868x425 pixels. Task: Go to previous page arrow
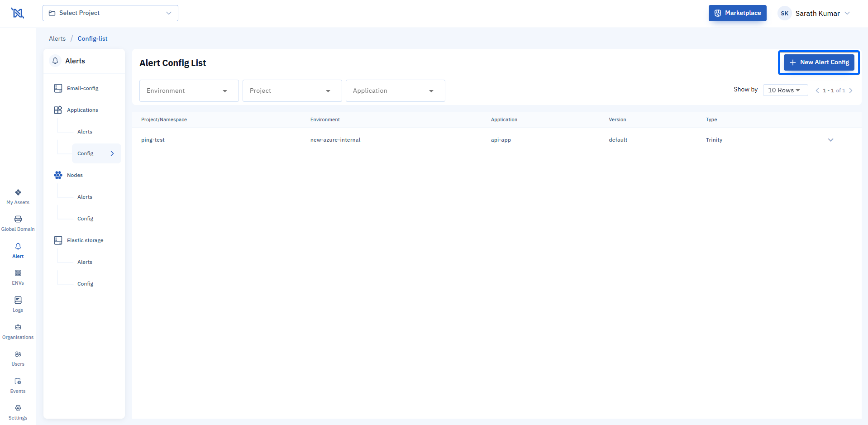[x=817, y=91]
